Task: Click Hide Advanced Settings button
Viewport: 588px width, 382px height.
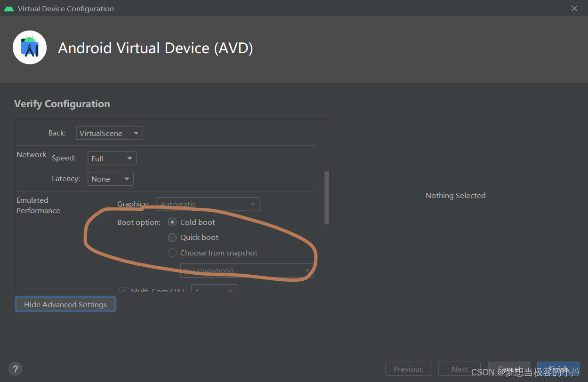Action: click(x=65, y=304)
